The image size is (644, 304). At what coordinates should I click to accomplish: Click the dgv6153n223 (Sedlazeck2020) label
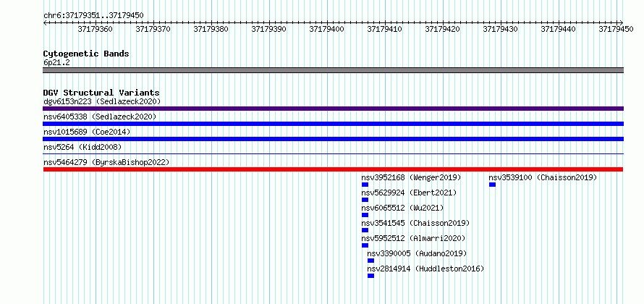(x=102, y=101)
